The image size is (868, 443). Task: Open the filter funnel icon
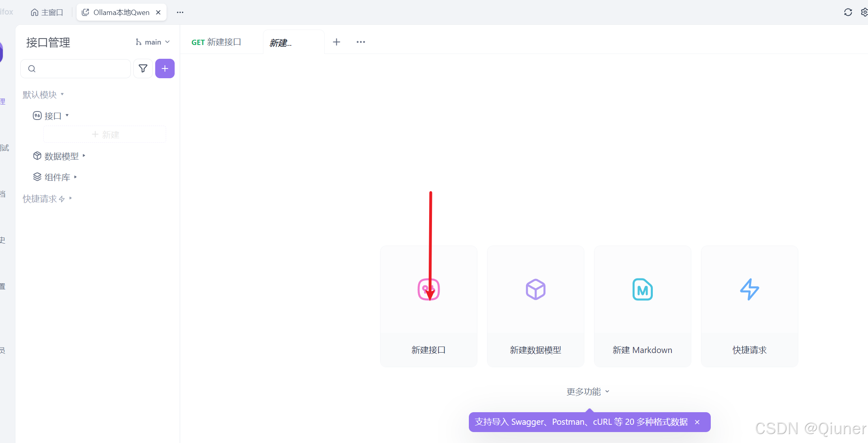143,68
